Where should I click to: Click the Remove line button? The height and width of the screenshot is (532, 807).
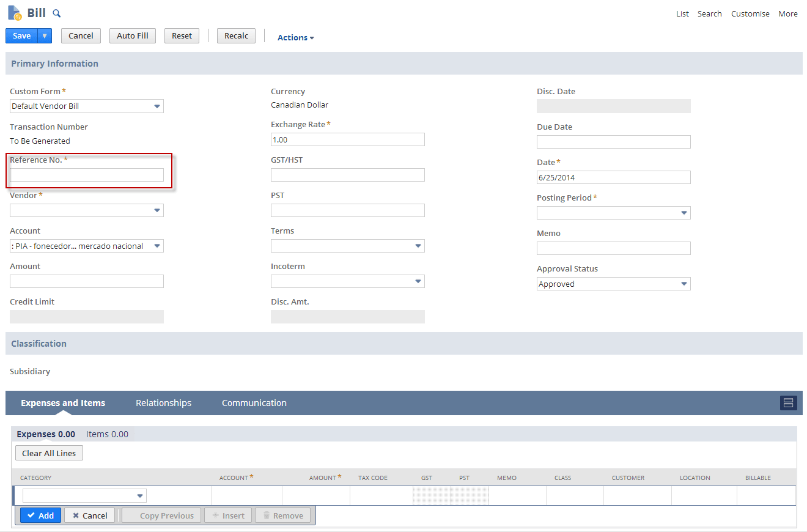point(282,515)
